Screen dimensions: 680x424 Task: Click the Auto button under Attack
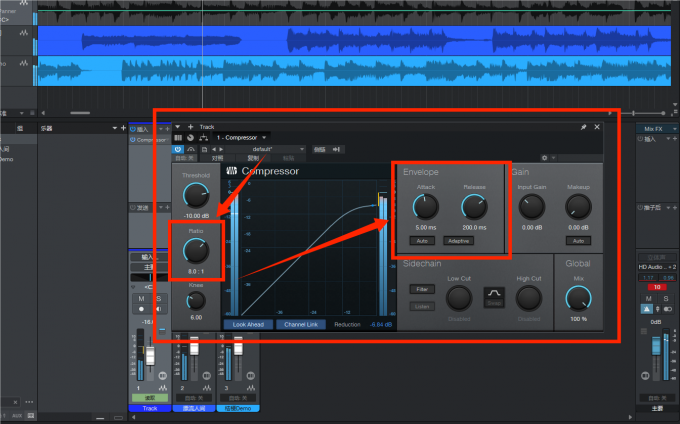tap(422, 241)
